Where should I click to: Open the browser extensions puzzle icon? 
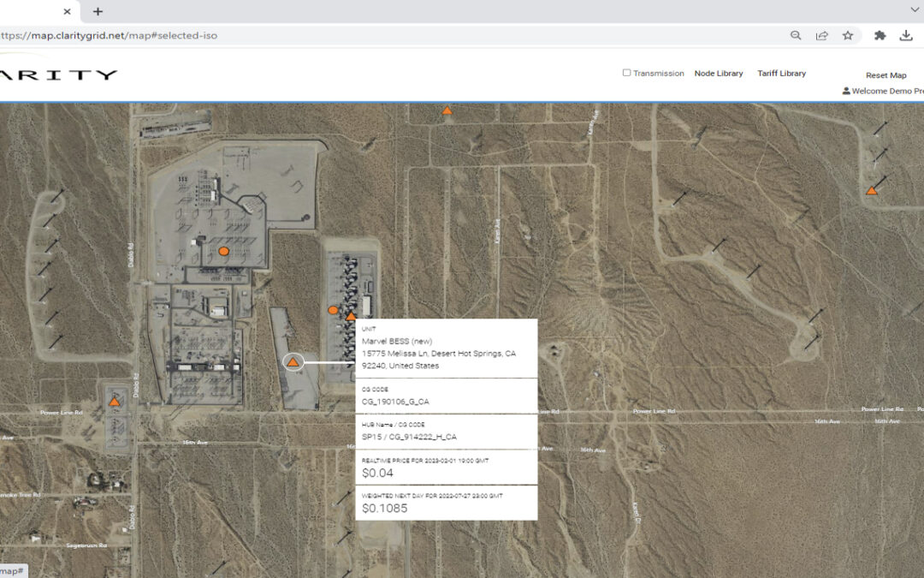coord(880,35)
